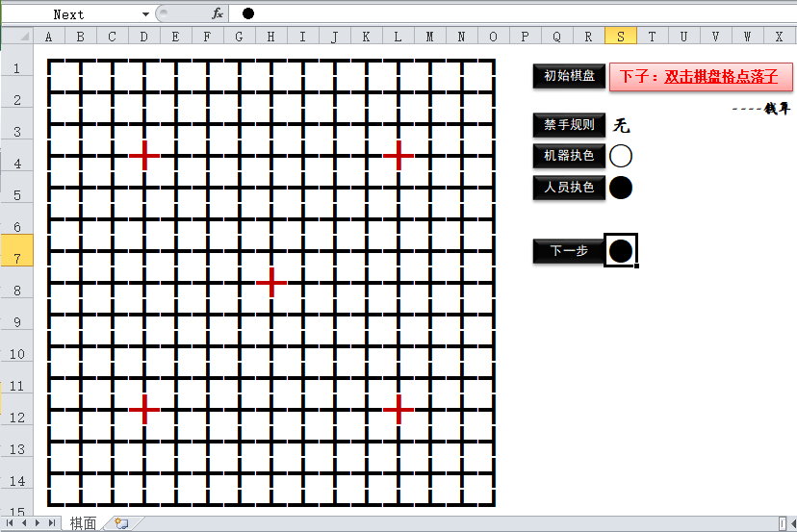Click the red star point at column L row 12
The image size is (797, 532).
click(x=398, y=409)
